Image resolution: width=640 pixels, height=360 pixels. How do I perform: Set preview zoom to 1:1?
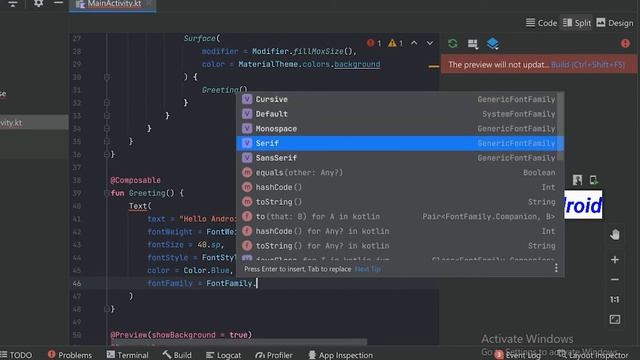tap(615, 300)
